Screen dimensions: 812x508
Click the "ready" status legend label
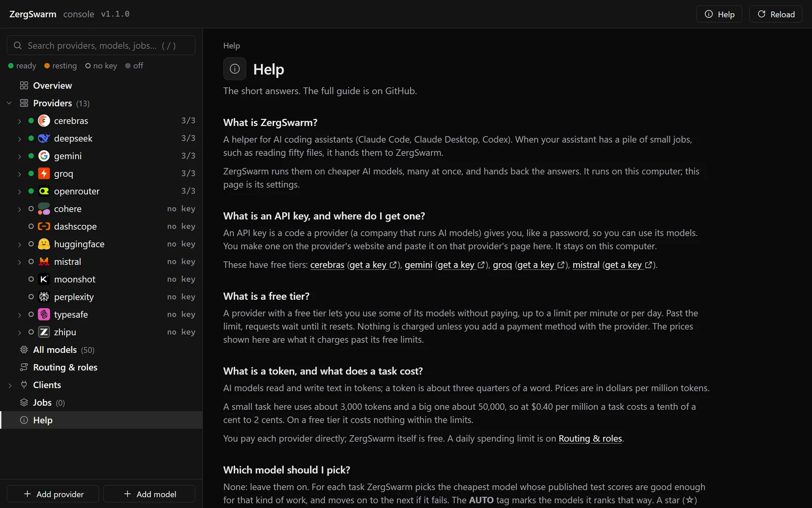tap(26, 66)
